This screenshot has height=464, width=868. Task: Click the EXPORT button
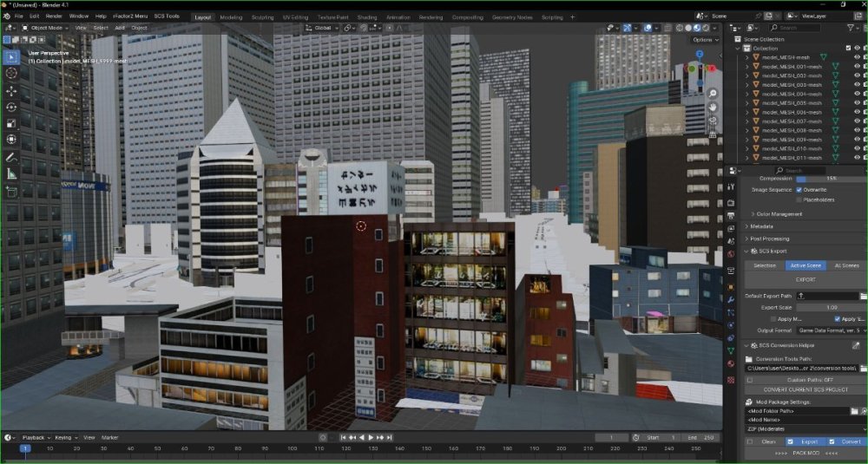(805, 280)
